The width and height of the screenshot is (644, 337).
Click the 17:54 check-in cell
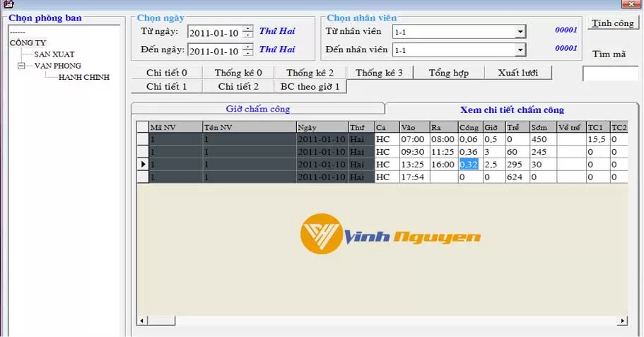pyautogui.click(x=415, y=177)
